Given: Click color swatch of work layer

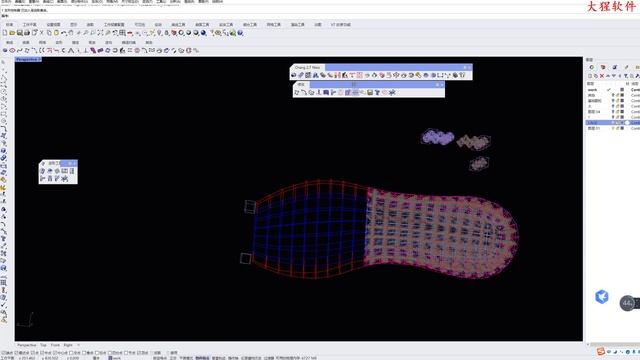Looking at the screenshot, I should point(622,90).
